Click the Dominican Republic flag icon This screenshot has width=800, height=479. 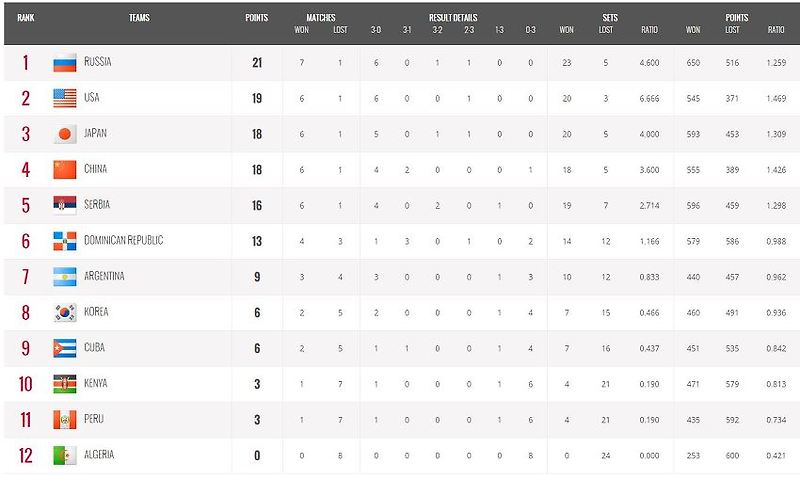click(x=65, y=241)
